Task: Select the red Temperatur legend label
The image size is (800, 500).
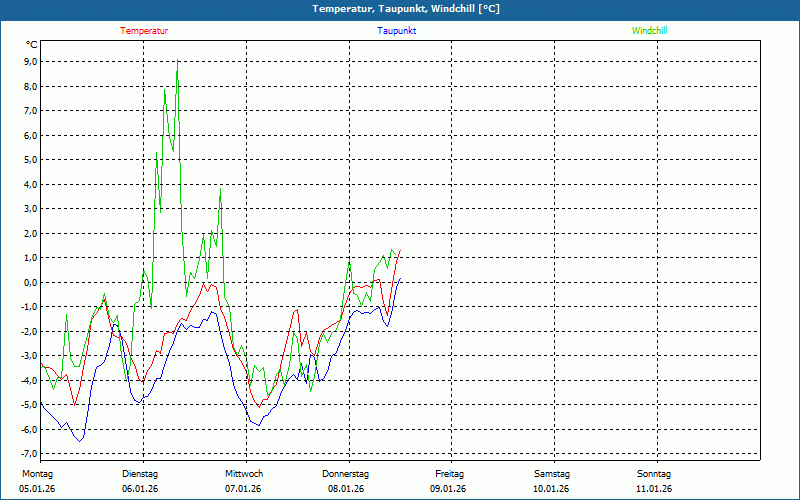Action: coord(144,31)
